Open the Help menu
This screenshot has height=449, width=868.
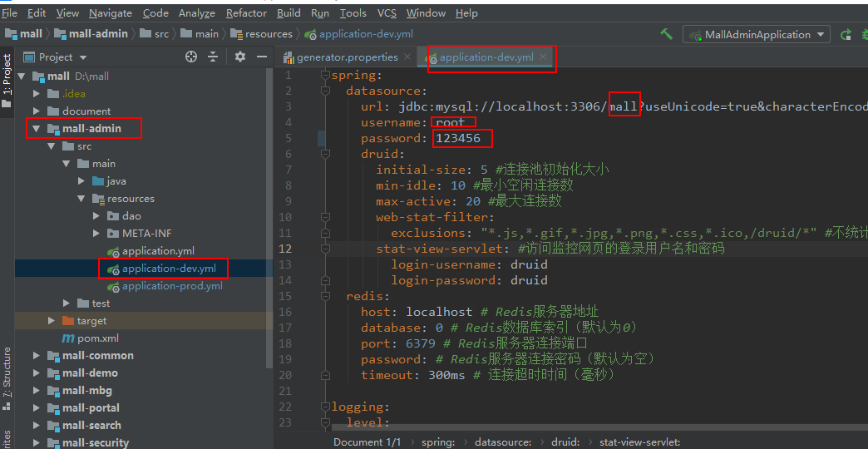pos(466,12)
